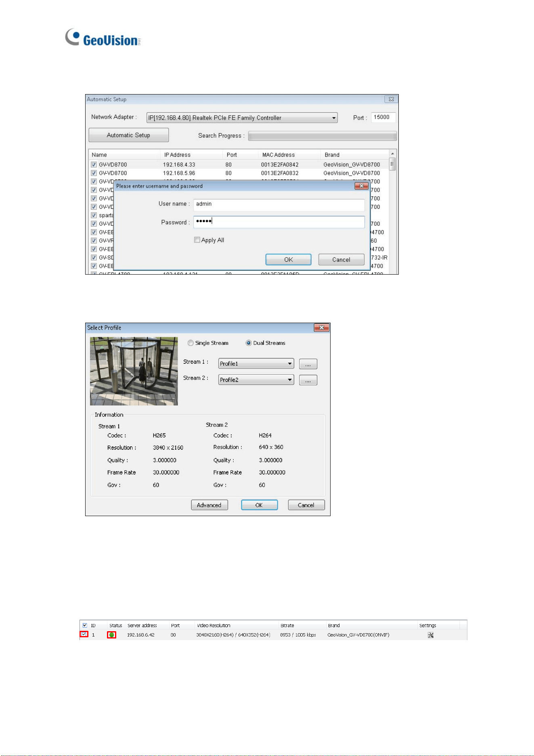Toggle the select-all checkbox beside the ID header

click(x=85, y=625)
